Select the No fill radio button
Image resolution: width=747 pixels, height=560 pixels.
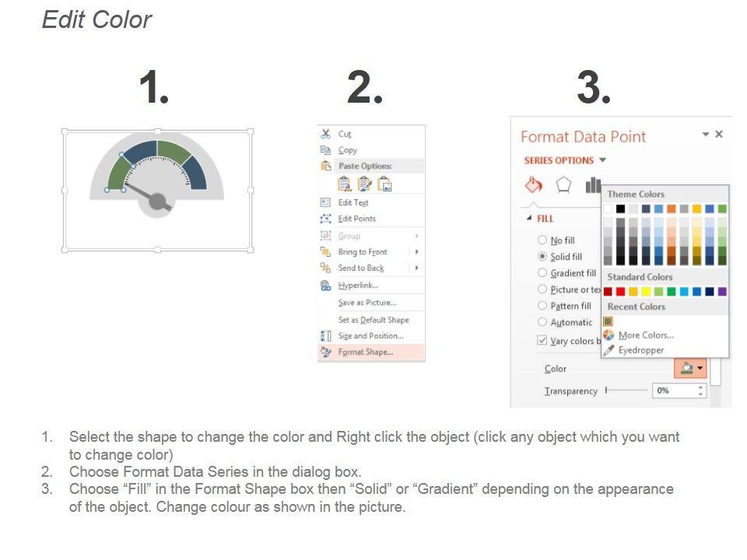(542, 240)
